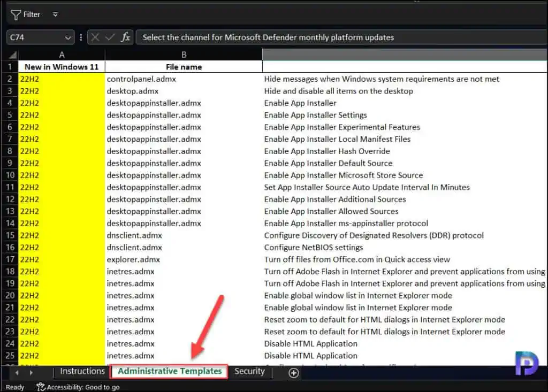Click the formula bar text about Defender updates

coord(268,37)
